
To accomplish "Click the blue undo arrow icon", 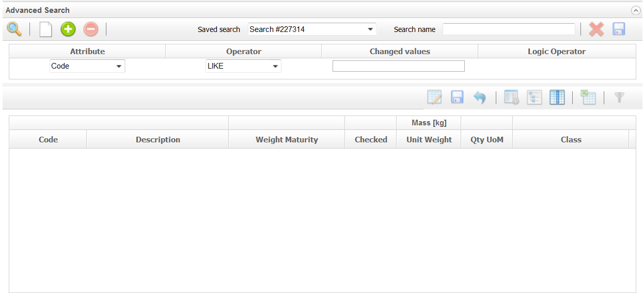I will tap(480, 97).
